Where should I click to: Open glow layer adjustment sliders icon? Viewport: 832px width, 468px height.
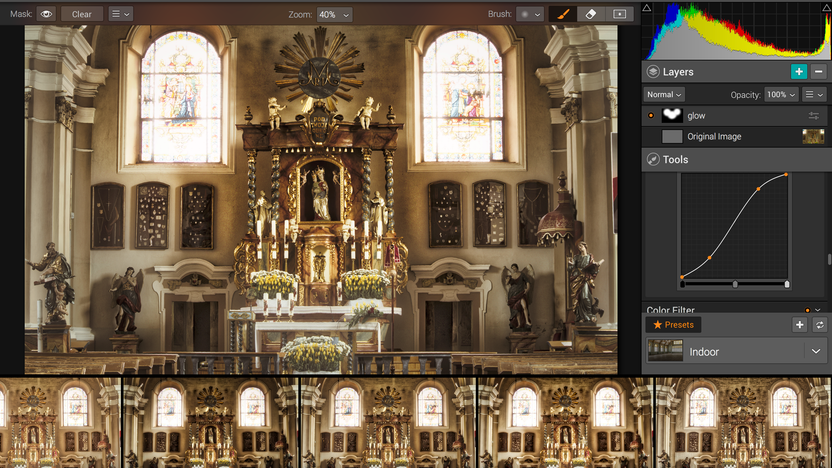813,116
